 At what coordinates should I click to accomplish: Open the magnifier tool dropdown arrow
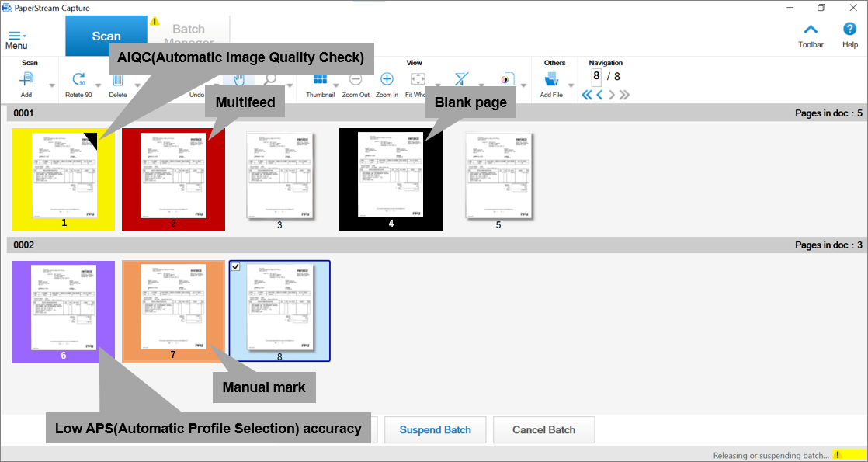[290, 85]
